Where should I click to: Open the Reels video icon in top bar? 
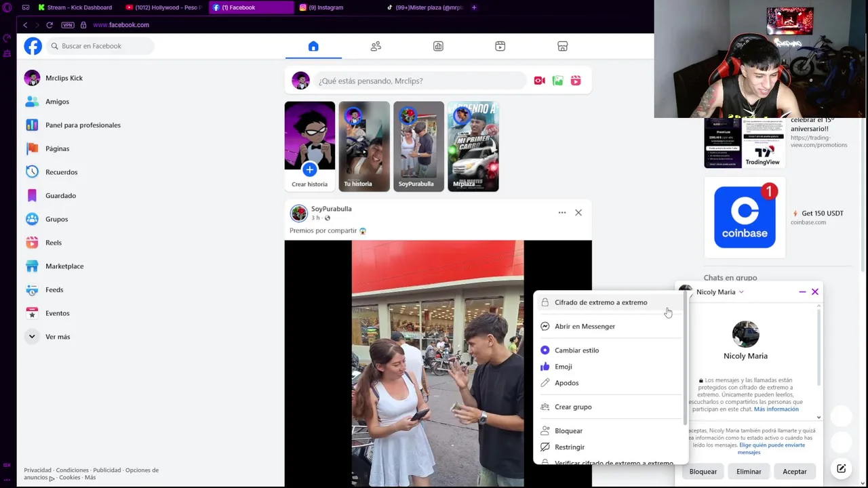click(x=500, y=46)
